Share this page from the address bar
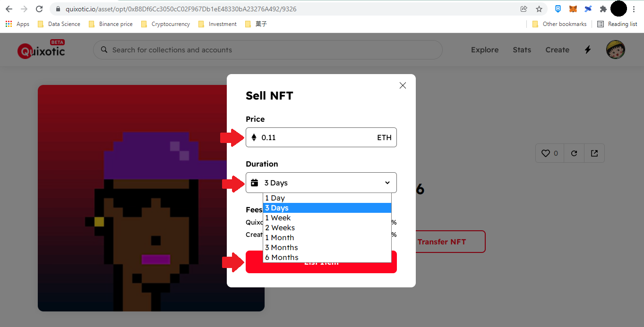The width and height of the screenshot is (644, 327). (524, 9)
